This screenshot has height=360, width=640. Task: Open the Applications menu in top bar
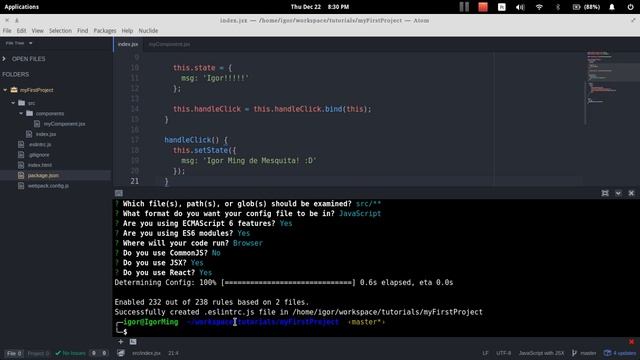22,7
